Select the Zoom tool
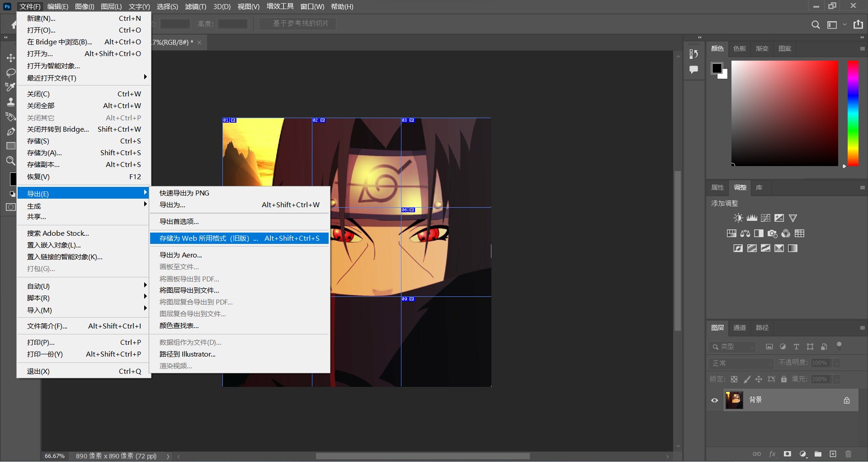The height and width of the screenshot is (462, 868). pos(11,161)
